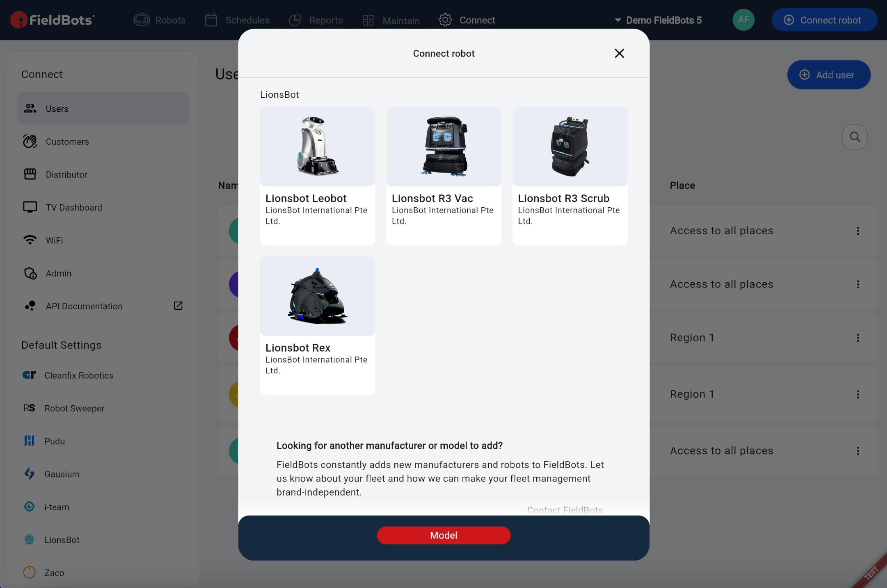Screen dimensions: 887x588
Task: Click the Pudu brand icon
Action: click(x=29, y=441)
